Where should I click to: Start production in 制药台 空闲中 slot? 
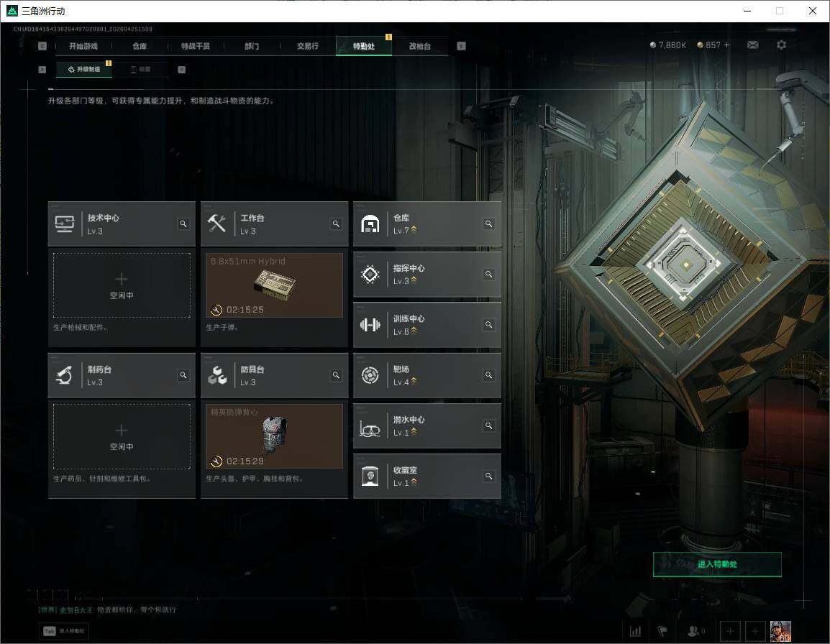point(122,436)
